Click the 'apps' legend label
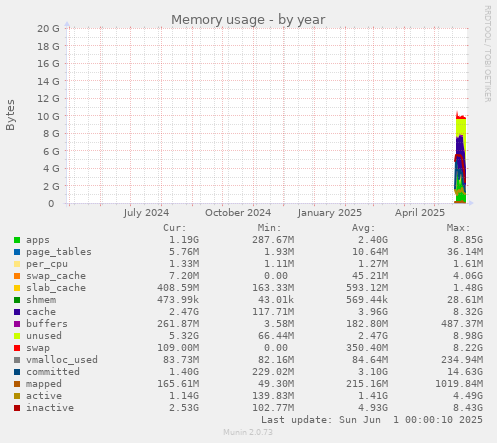Viewport: 497px width, 443px height. (x=38, y=240)
